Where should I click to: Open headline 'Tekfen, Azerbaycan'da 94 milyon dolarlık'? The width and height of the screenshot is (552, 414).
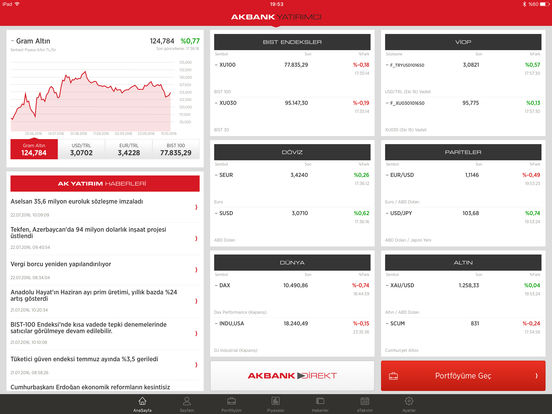tap(88, 233)
